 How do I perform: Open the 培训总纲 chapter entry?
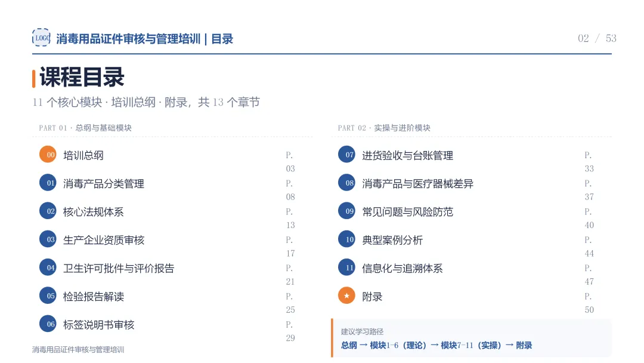click(83, 155)
